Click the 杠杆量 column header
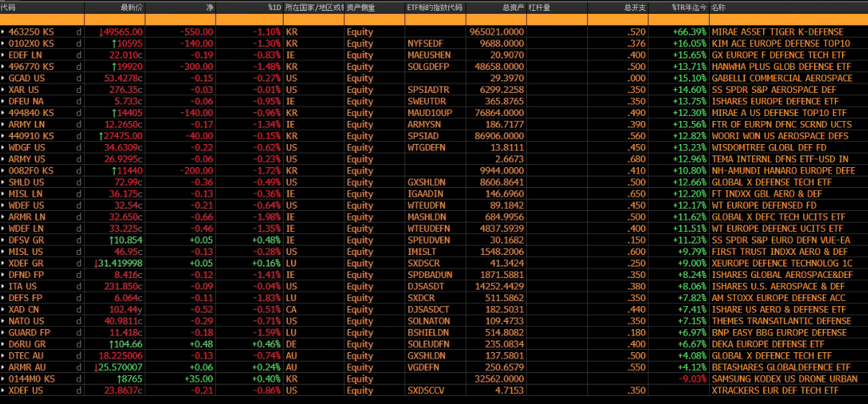868x404 pixels. tap(557, 7)
